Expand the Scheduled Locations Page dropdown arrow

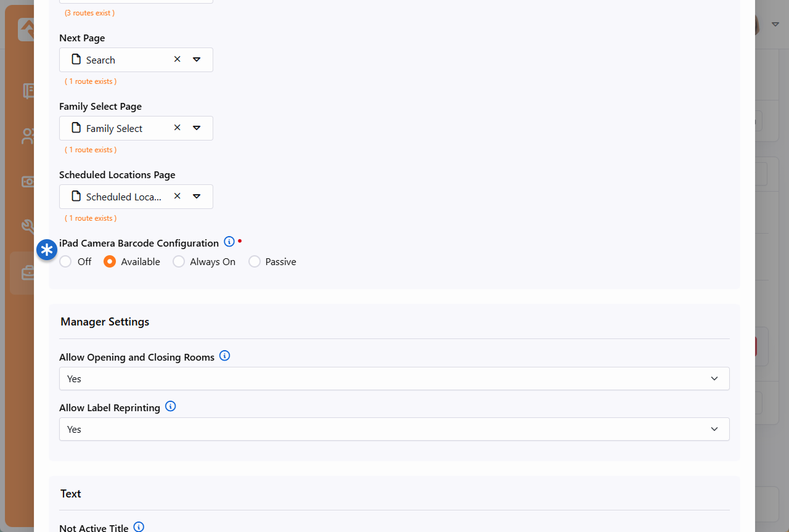point(197,197)
